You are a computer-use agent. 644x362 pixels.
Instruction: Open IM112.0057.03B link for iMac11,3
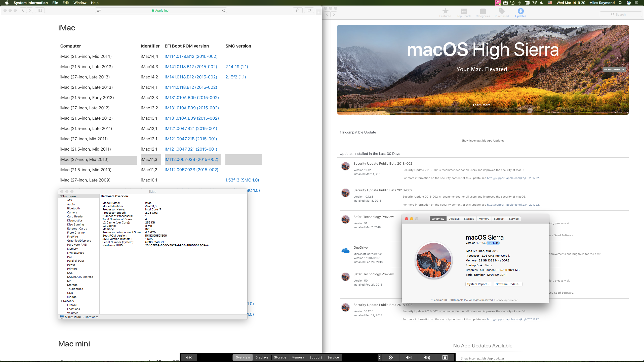[x=191, y=159]
